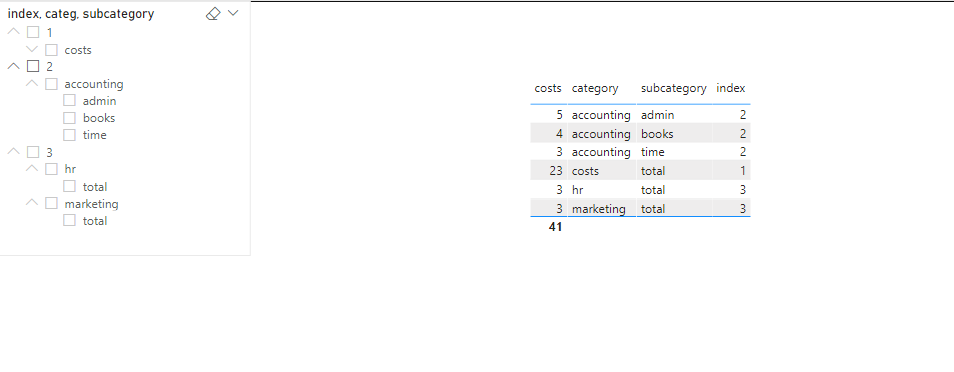Viewport: 954px width, 372px height.
Task: Collapse the marketing tree node
Action: (32, 203)
